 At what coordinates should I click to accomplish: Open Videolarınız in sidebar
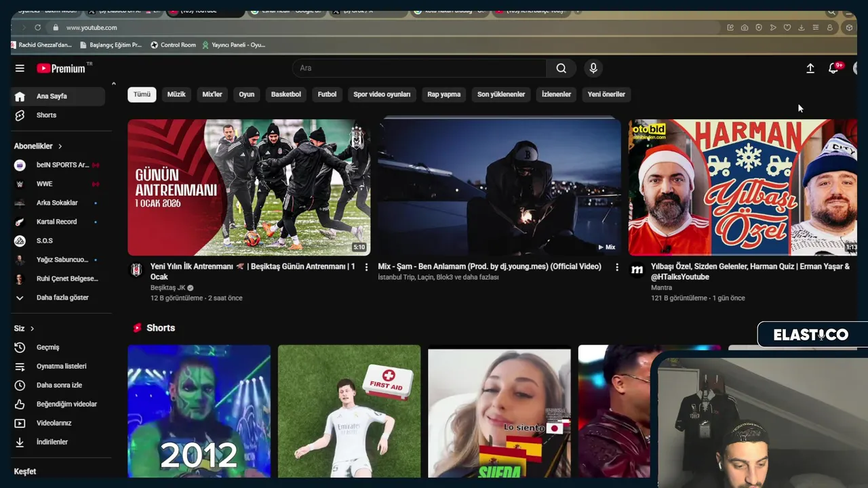click(x=59, y=423)
